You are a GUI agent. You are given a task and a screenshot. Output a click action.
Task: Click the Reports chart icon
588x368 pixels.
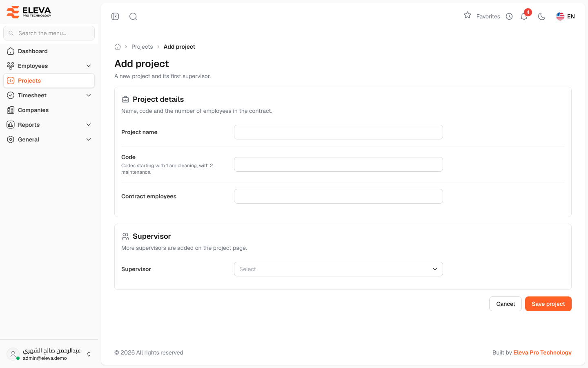[x=11, y=125]
